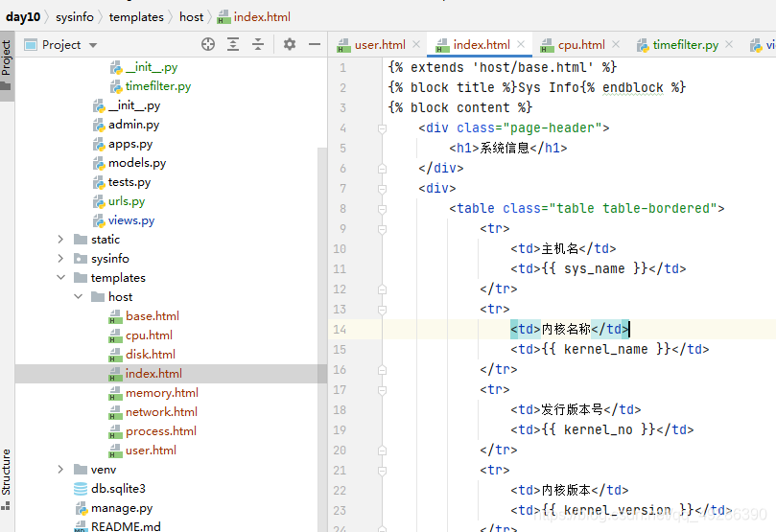Collapse the host folder
The height and width of the screenshot is (532, 776).
tap(79, 296)
